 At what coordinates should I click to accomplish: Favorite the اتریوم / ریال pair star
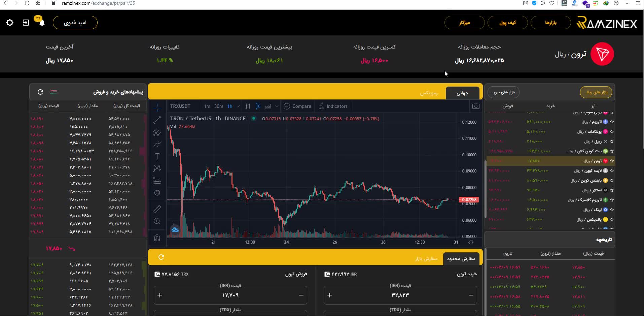pos(612,122)
